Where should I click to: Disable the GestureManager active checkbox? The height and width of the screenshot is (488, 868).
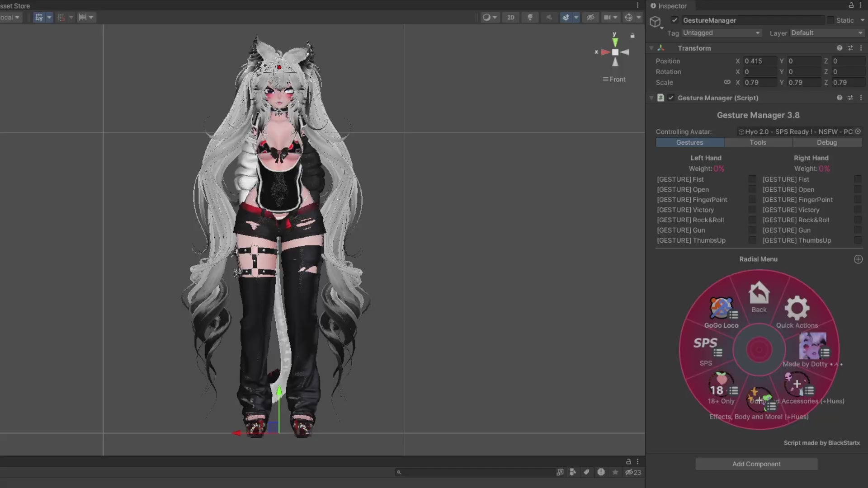click(x=675, y=20)
